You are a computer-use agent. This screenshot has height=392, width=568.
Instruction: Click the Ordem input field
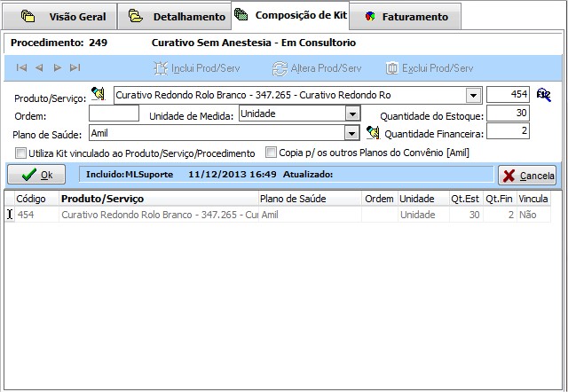(114, 114)
